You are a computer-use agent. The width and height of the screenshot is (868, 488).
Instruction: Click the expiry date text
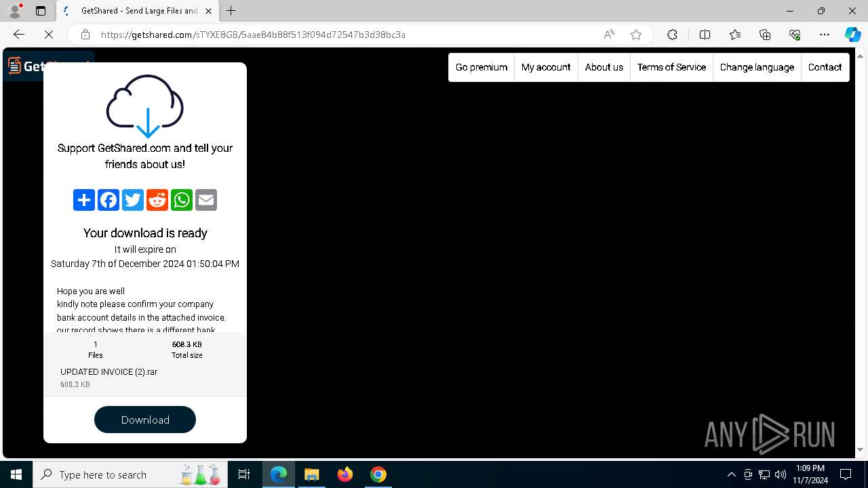click(x=145, y=264)
